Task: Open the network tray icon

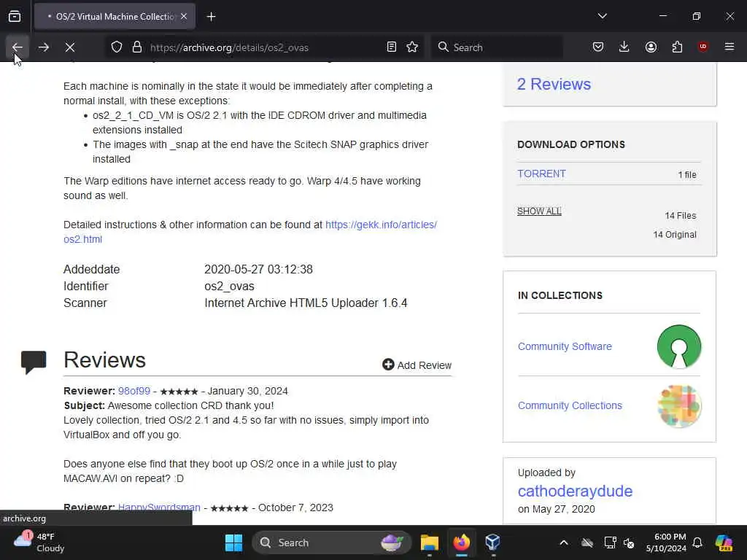Action: click(610, 542)
